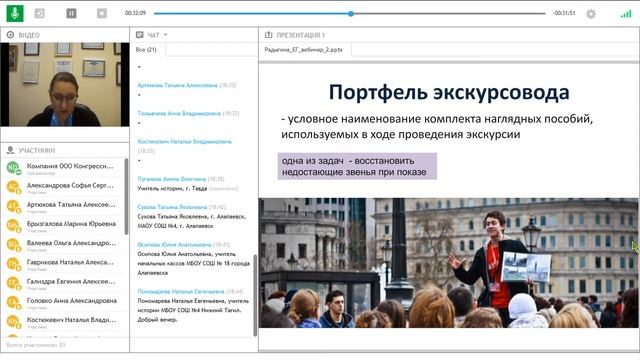Screen dimensions: 640x360
Task: Click the participants list scrollbar
Action: point(127,197)
